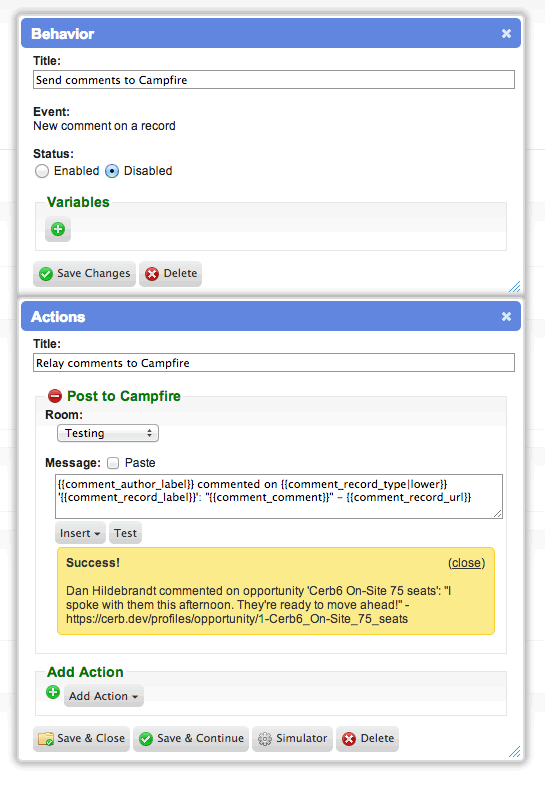Click the Test button below message
The image size is (545, 787).
pyautogui.click(x=125, y=533)
